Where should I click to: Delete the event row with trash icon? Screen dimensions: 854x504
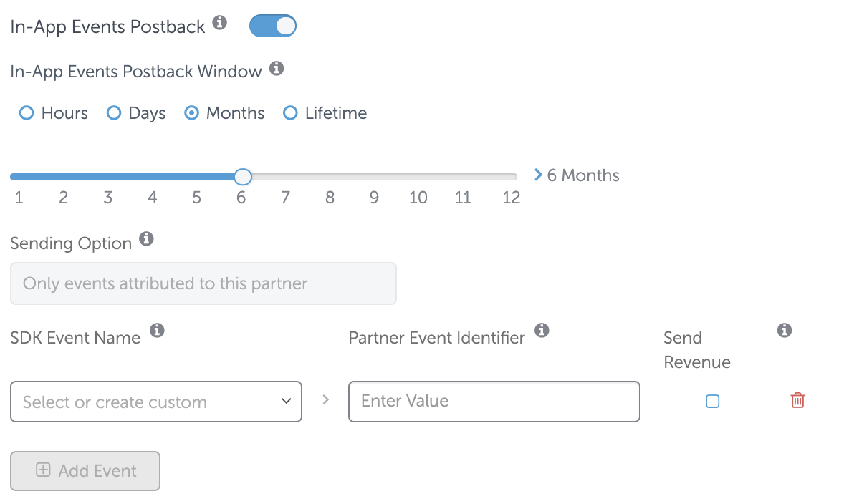coord(797,401)
